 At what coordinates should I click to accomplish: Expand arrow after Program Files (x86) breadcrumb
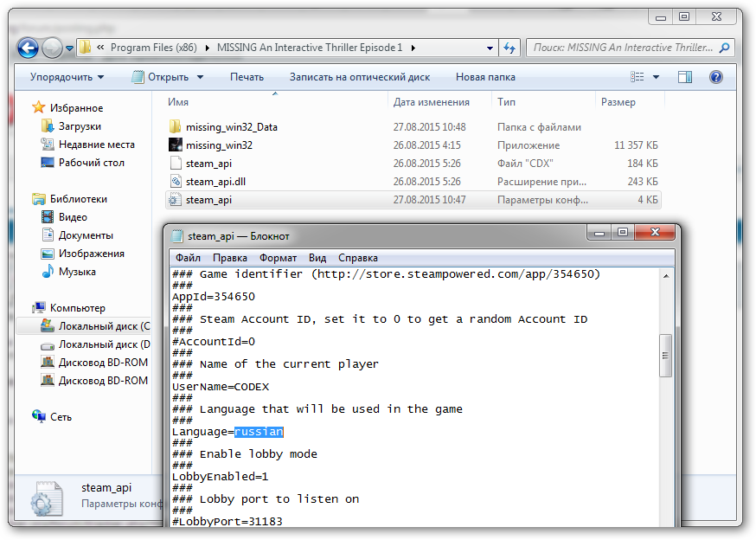point(208,48)
